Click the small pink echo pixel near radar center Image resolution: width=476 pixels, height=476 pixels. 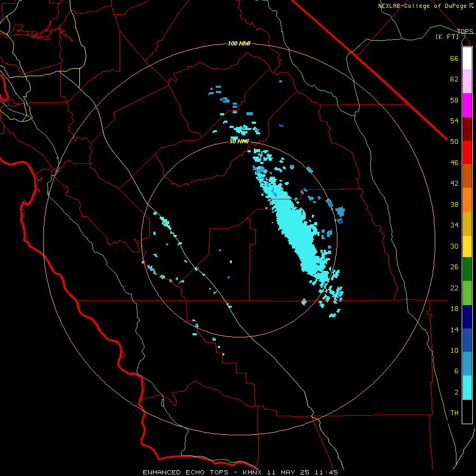[x=231, y=261]
